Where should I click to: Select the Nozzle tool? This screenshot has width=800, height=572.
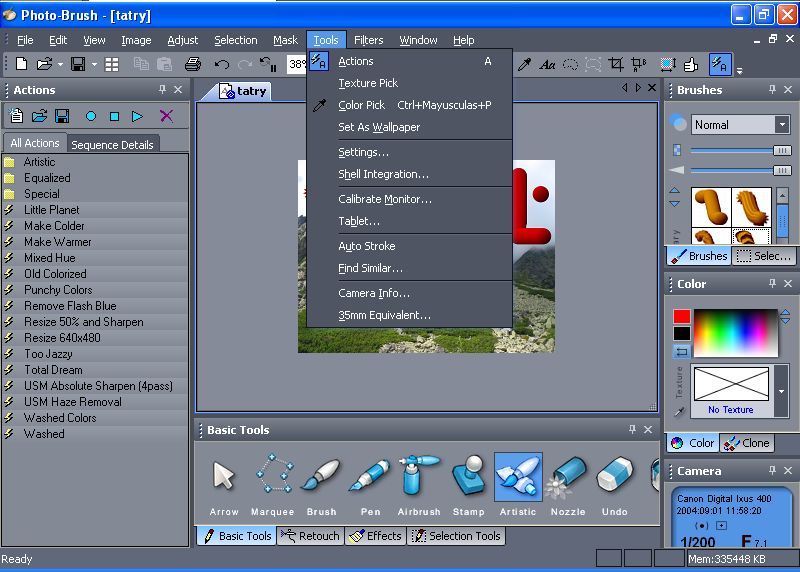point(568,484)
